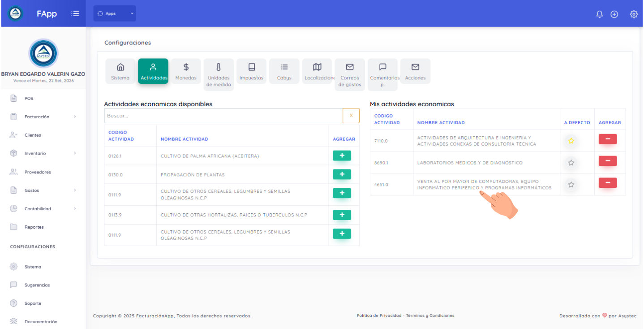Switch to the Impuestos tab
The height and width of the screenshot is (329, 644).
251,72
